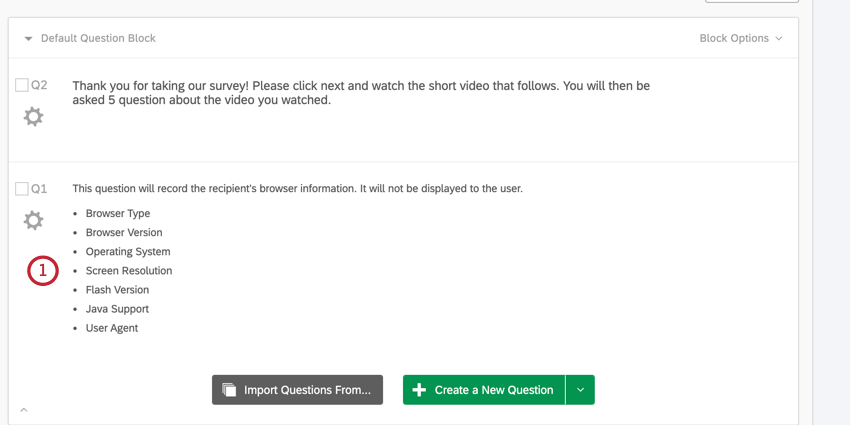
Task: Click the Import Questions From... button label
Action: click(307, 390)
